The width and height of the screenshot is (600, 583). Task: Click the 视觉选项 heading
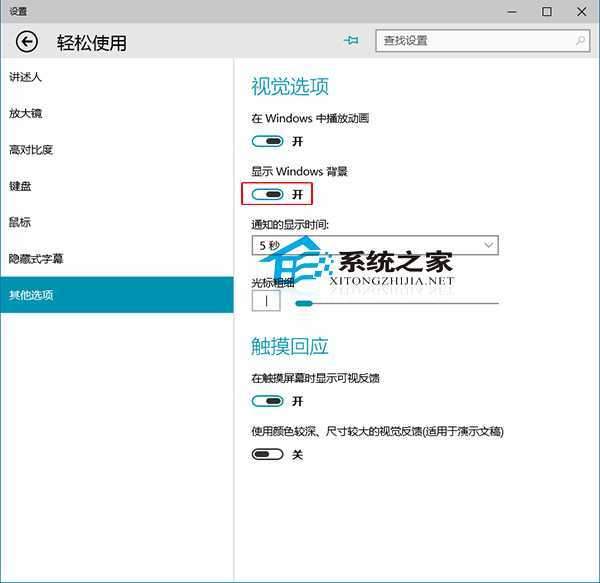coord(290,86)
